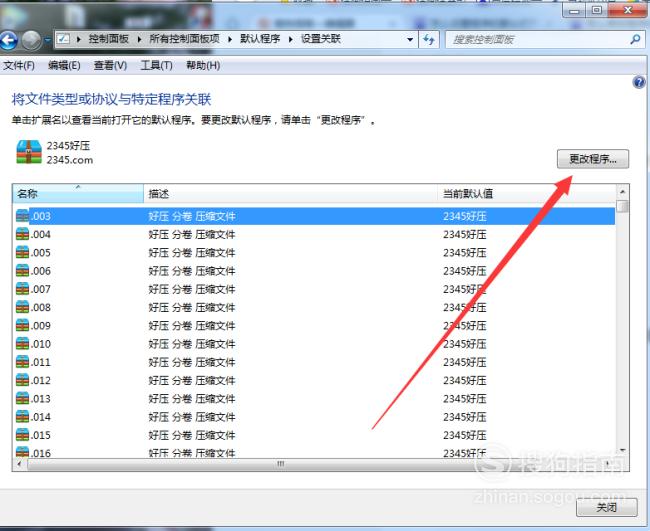This screenshot has width=650, height=531.
Task: Click the horizontal scrollbar thumb of the list
Action: [281, 464]
